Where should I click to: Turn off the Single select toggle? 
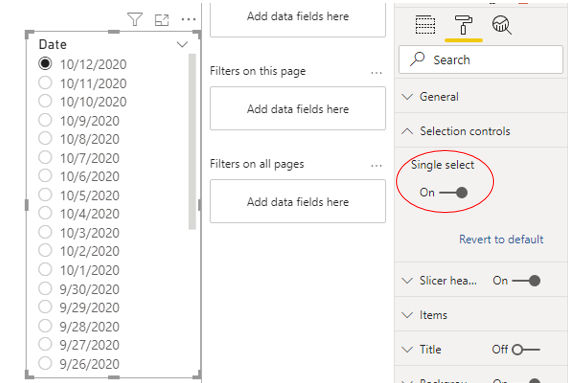coord(453,192)
